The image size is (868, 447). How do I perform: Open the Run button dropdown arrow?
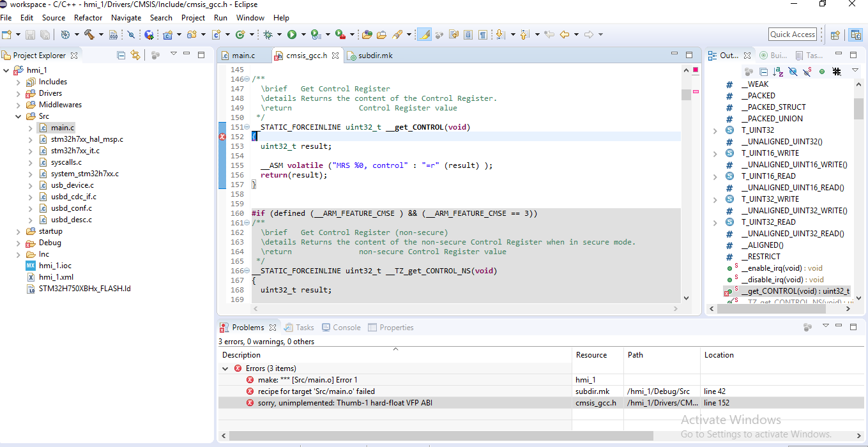pyautogui.click(x=303, y=34)
